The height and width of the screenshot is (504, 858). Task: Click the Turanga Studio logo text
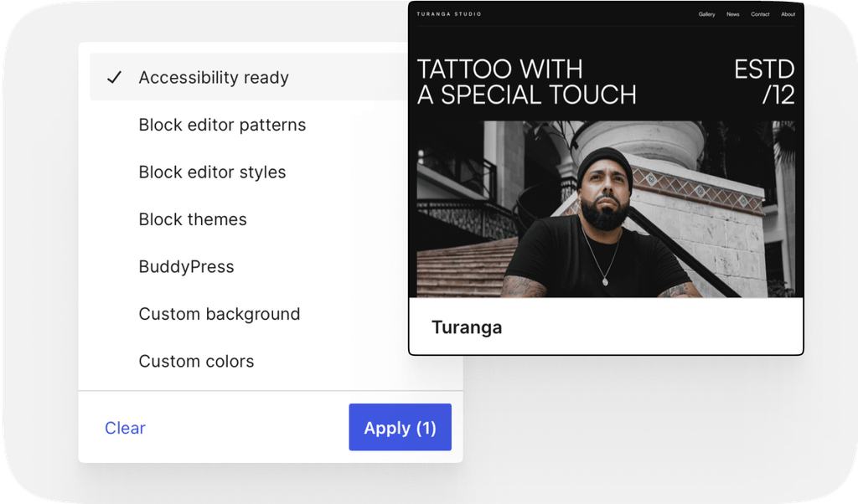tap(449, 14)
